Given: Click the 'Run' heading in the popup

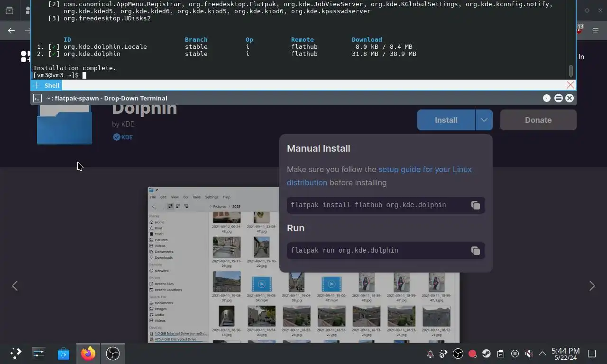Looking at the screenshot, I should (295, 228).
